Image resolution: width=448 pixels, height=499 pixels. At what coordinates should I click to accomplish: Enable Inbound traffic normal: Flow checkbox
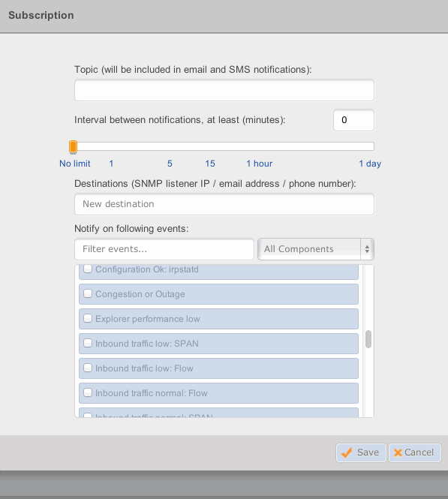pyautogui.click(x=88, y=392)
